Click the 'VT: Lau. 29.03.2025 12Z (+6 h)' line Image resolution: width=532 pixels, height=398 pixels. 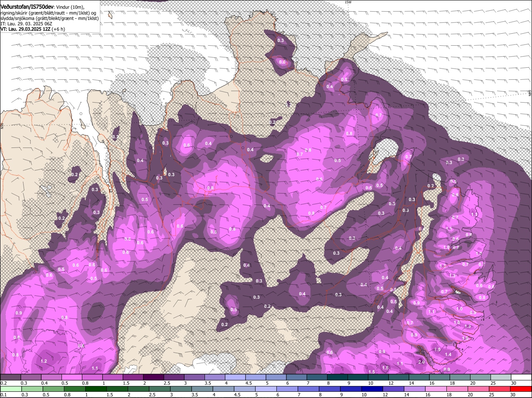[33, 29]
